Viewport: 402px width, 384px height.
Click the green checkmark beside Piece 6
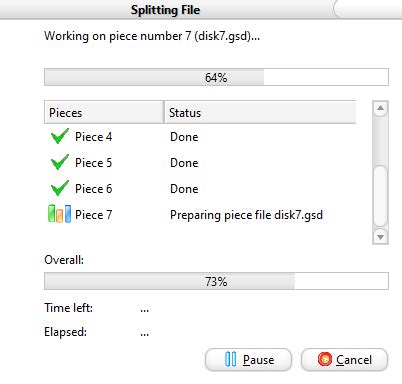coord(60,188)
